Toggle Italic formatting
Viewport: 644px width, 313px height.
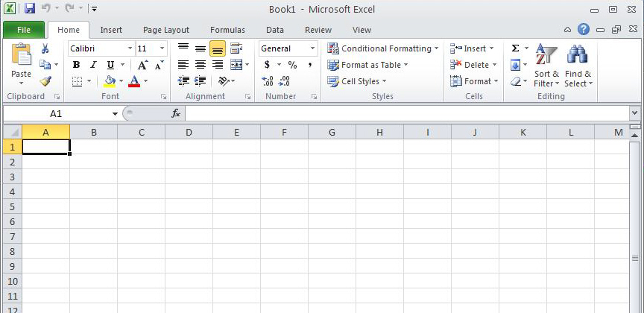(93, 65)
